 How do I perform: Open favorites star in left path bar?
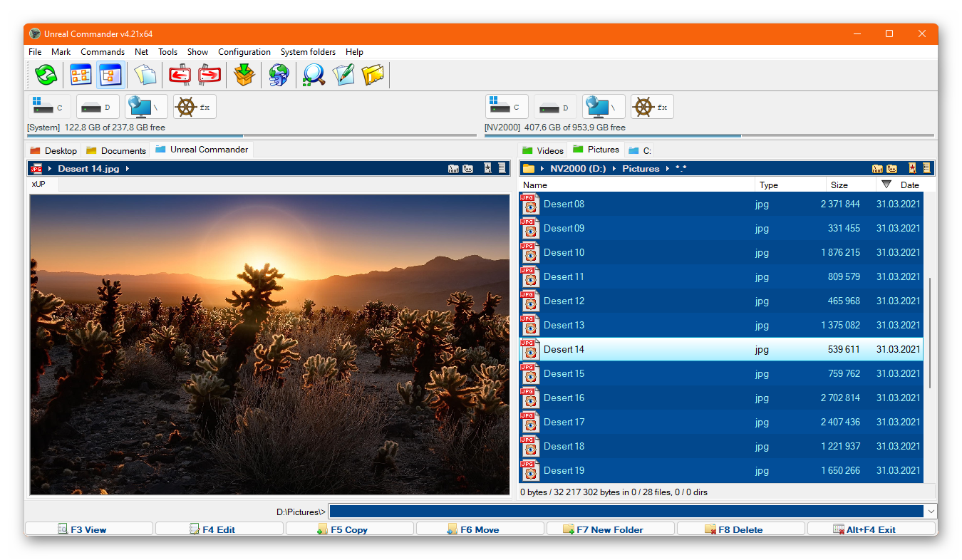(x=488, y=168)
